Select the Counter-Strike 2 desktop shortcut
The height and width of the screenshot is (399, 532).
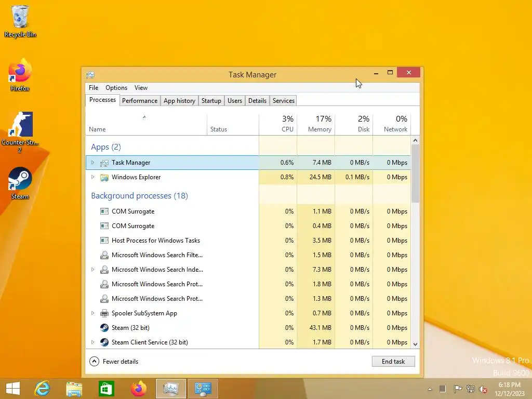pyautogui.click(x=20, y=132)
